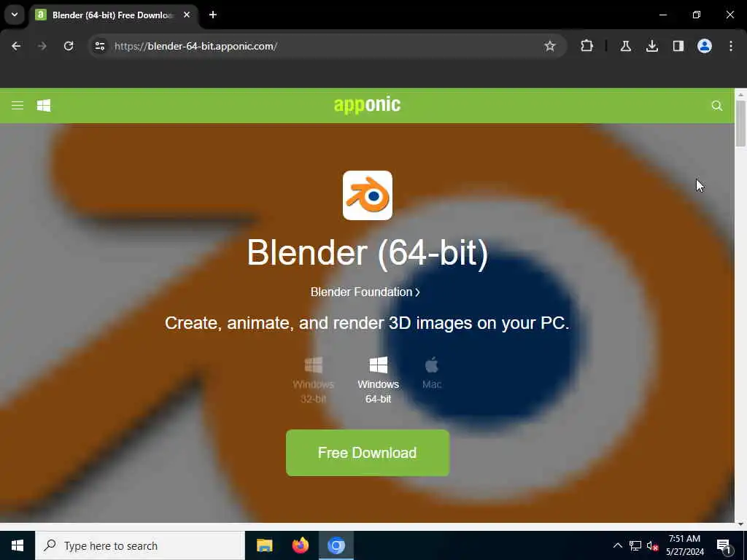Image resolution: width=747 pixels, height=560 pixels.
Task: Open the browser Downloads icon
Action: (x=651, y=46)
